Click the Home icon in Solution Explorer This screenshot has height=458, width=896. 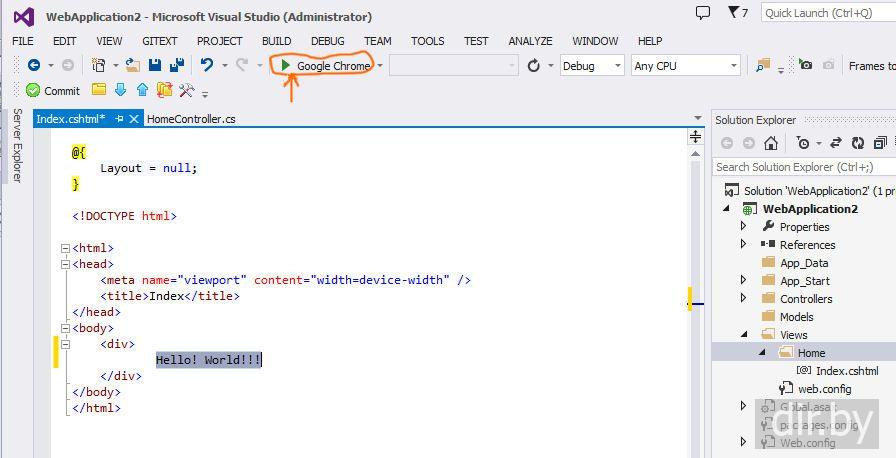click(x=771, y=143)
